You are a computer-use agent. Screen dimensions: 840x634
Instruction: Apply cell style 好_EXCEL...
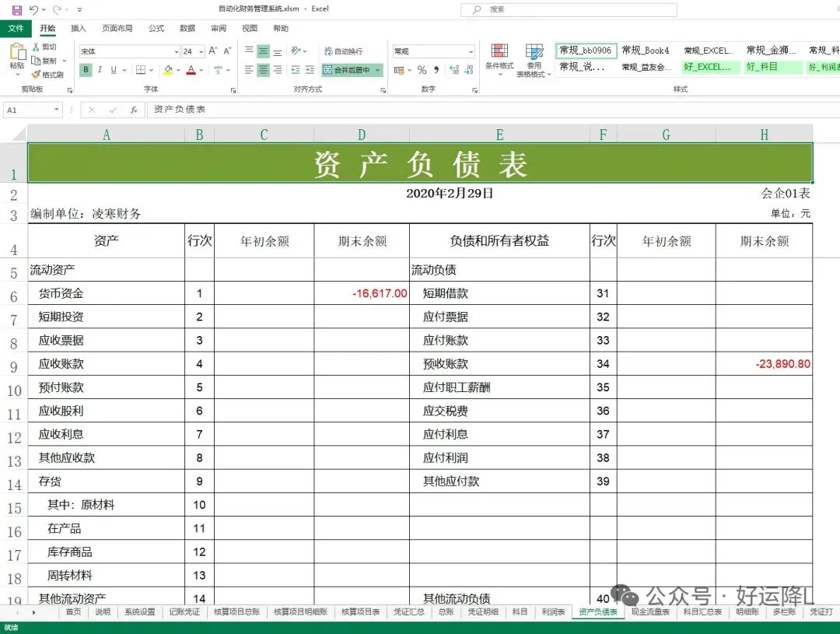pos(711,67)
